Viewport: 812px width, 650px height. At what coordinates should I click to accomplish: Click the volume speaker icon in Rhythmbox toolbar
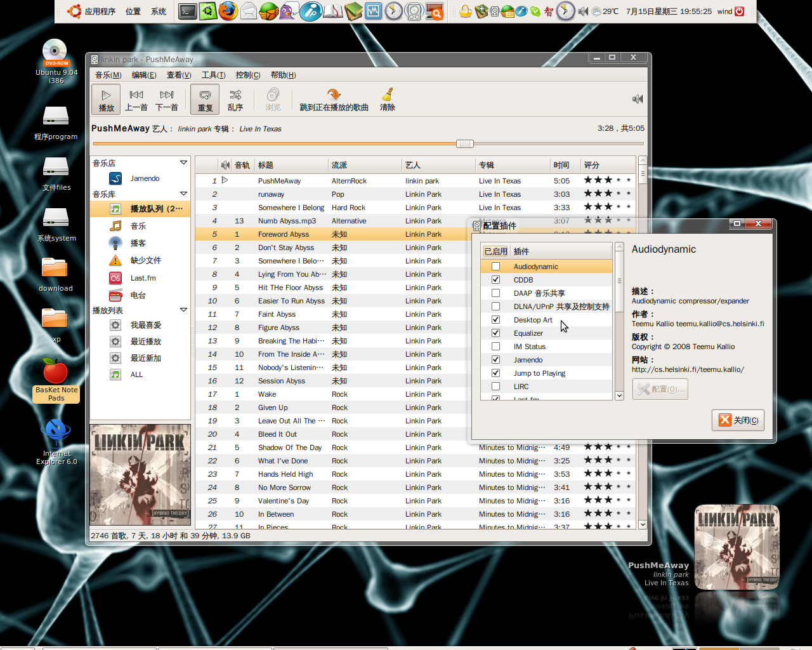638,98
